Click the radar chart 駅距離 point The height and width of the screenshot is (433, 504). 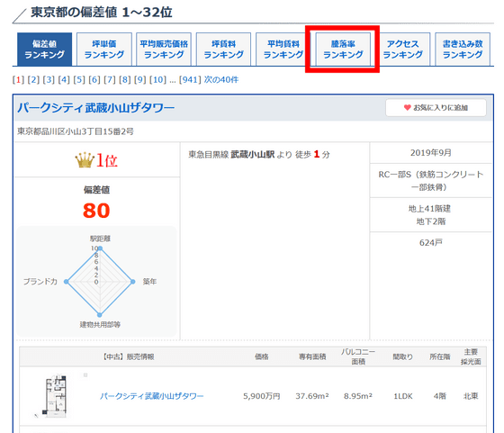(100, 248)
